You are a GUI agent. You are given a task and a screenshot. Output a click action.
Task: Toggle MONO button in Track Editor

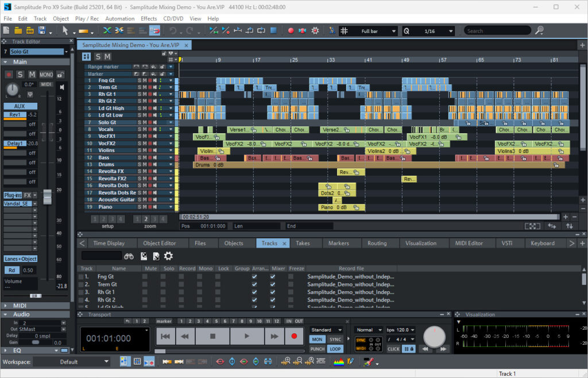tap(46, 75)
